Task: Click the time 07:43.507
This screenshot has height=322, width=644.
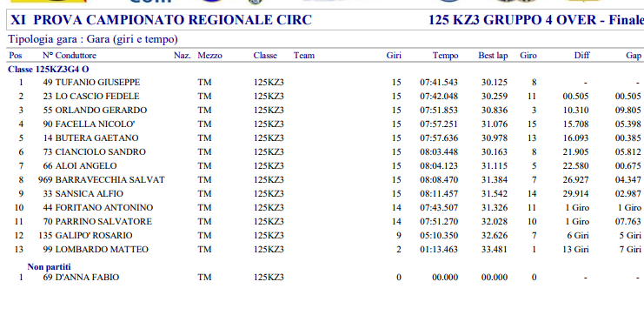Action: 439,208
